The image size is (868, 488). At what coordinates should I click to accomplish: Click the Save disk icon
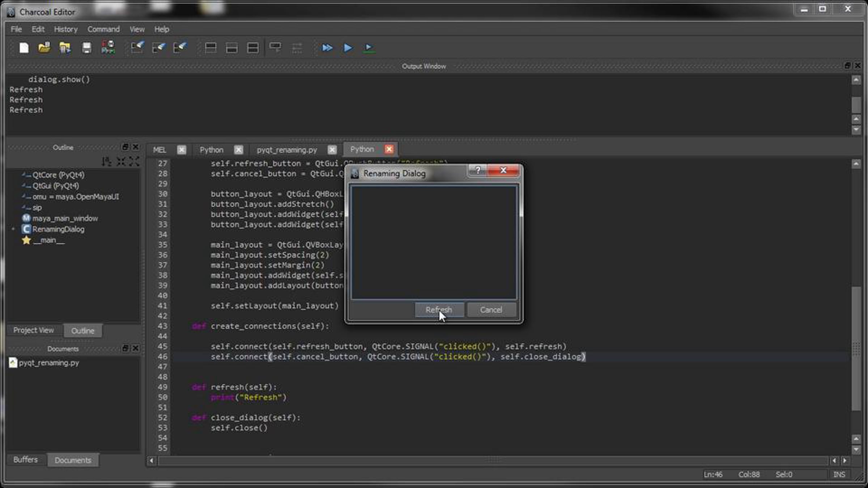(x=87, y=48)
